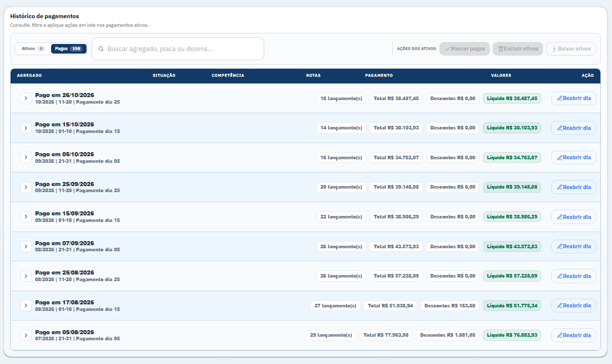Click the Descontos R$ 163,60 badge
612x364 pixels.
click(x=450, y=305)
